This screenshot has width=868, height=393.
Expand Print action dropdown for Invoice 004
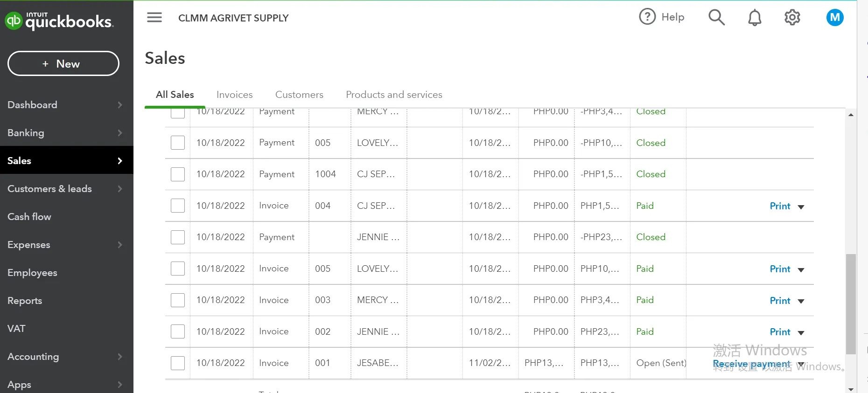coord(801,207)
